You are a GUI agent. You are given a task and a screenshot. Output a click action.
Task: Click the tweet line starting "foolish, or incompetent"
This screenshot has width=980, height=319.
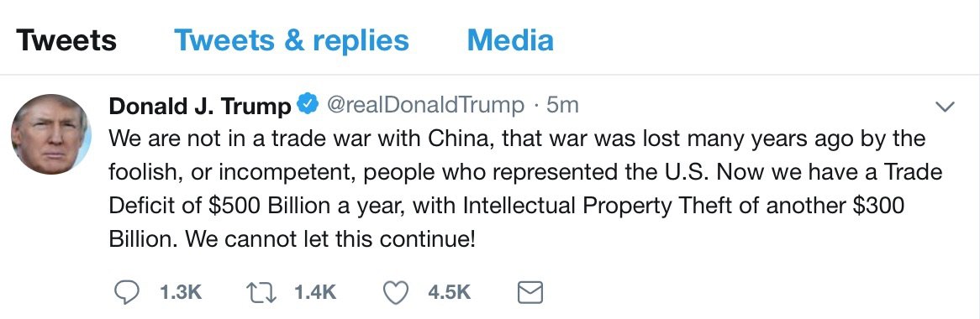(525, 172)
